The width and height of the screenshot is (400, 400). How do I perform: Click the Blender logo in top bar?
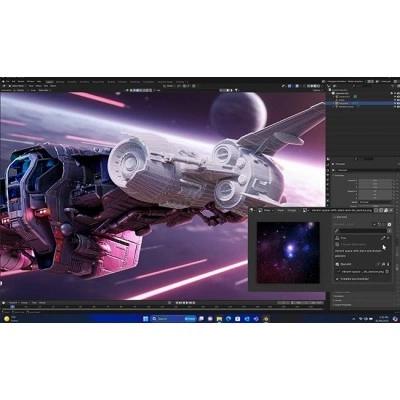(x=3, y=81)
